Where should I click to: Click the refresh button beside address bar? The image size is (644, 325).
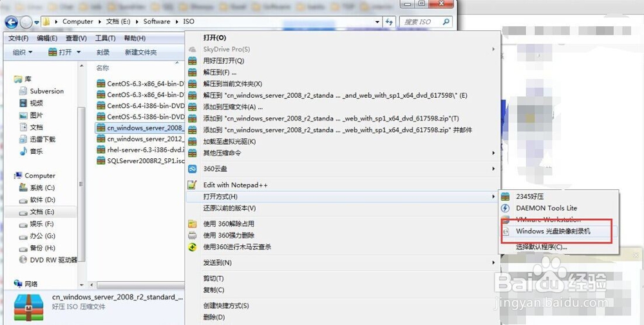[389, 22]
